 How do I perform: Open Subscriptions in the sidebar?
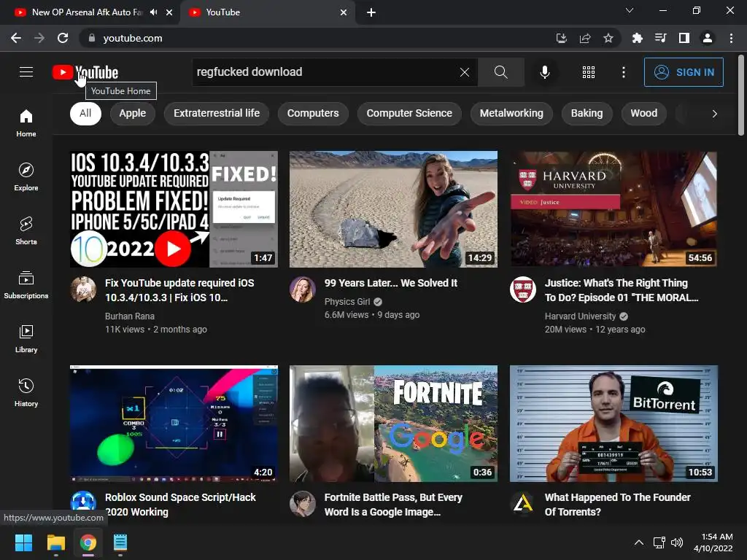[26, 285]
